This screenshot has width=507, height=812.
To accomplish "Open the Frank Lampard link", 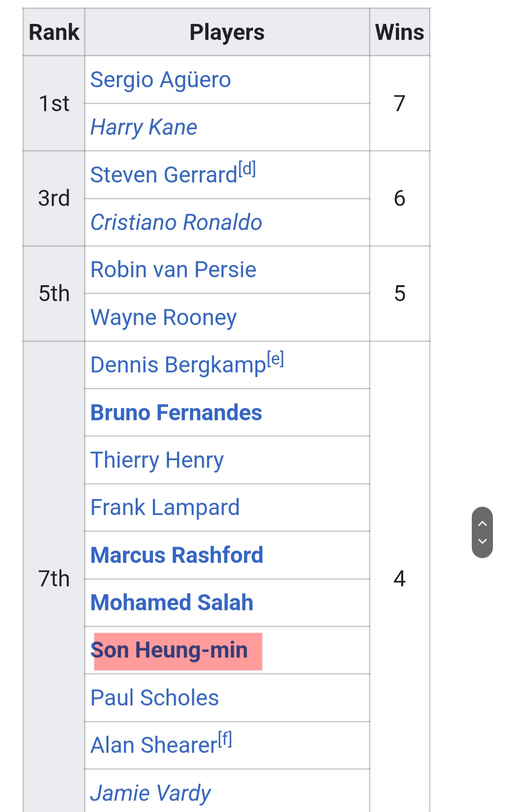I will [165, 508].
